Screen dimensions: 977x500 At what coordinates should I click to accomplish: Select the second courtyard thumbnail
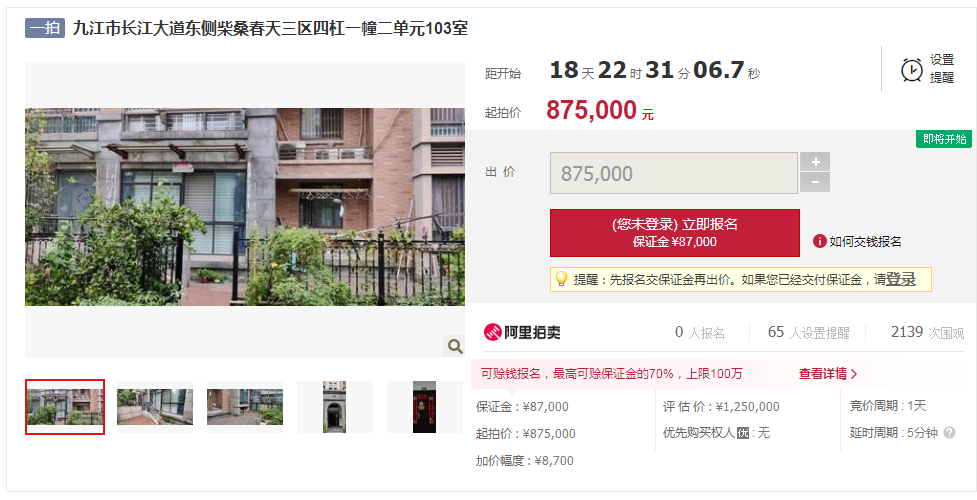[x=155, y=407]
